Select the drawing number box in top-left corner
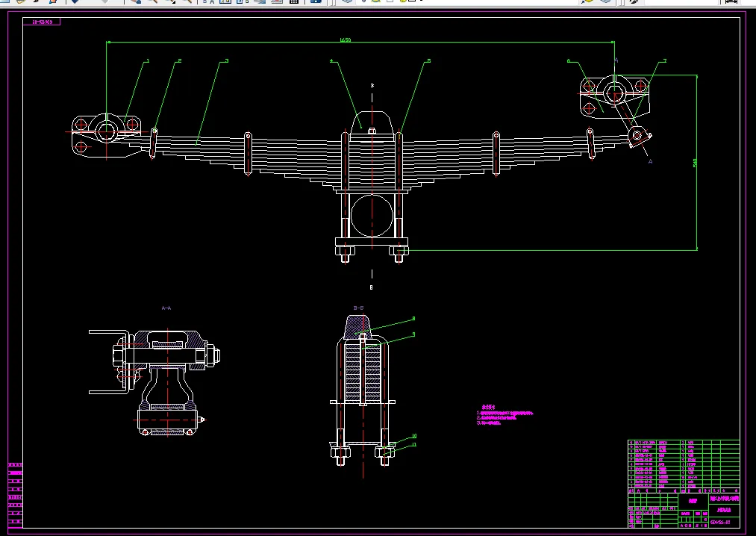The width and height of the screenshot is (756, 536). coord(42,22)
